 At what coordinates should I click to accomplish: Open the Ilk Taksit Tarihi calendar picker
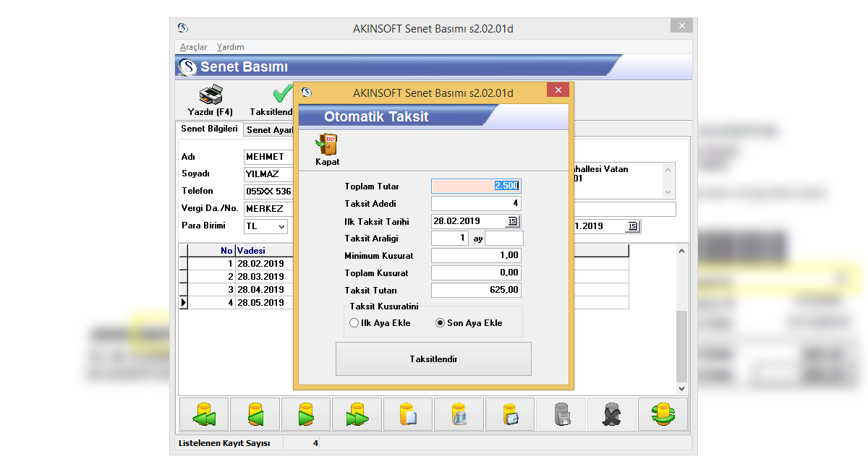point(512,221)
